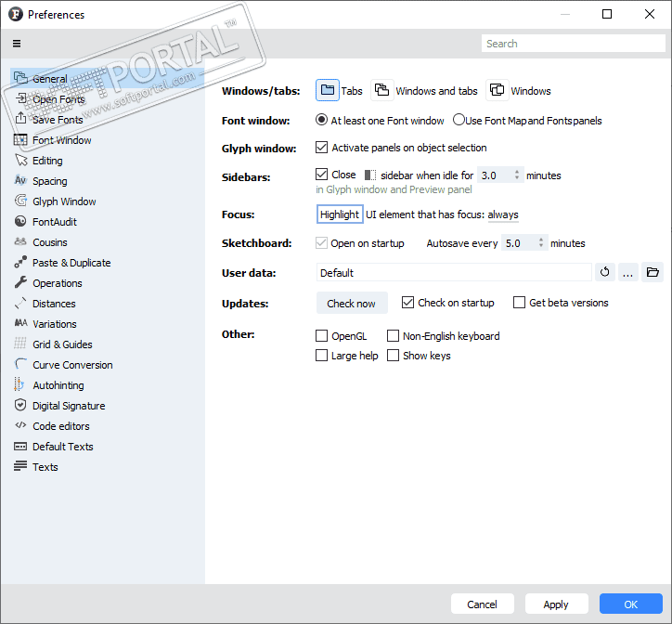Go to Editing preferences
Screen dimensions: 672x624
coord(107,161)
